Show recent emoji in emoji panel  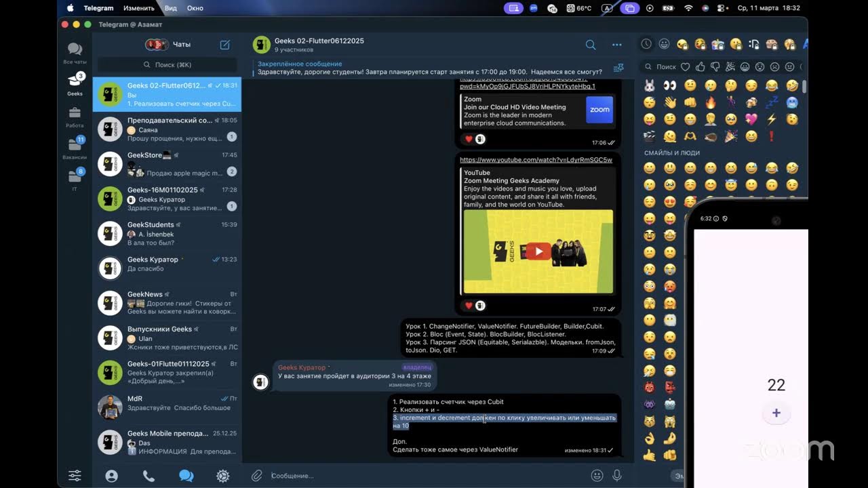coord(646,44)
